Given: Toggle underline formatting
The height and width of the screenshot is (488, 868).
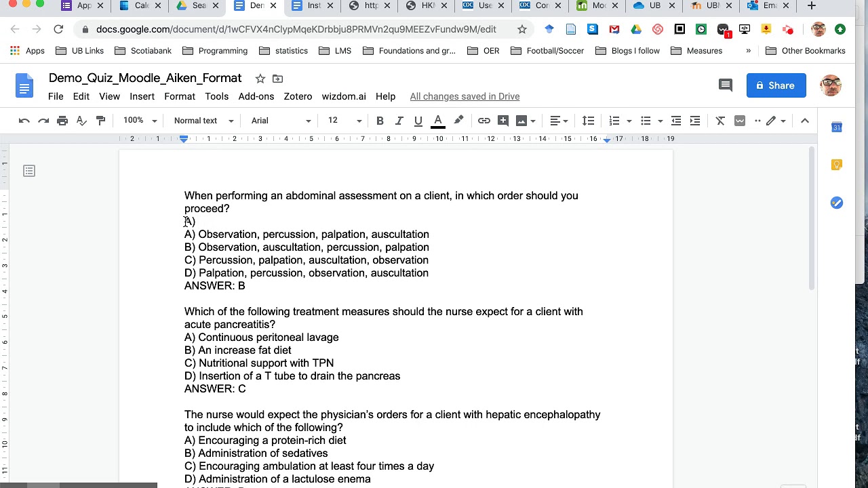Looking at the screenshot, I should pos(418,121).
